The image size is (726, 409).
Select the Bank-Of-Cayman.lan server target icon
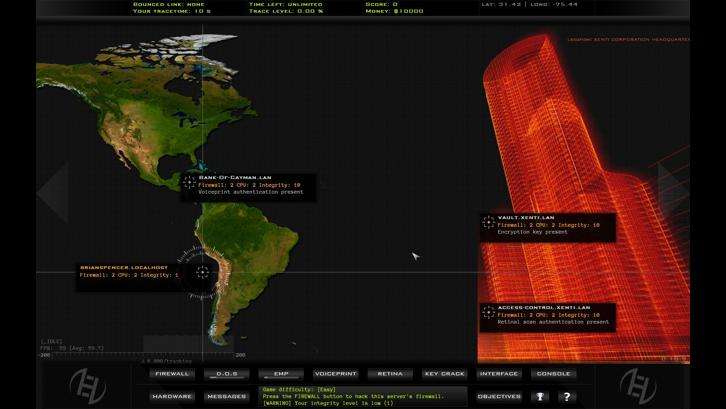point(190,183)
